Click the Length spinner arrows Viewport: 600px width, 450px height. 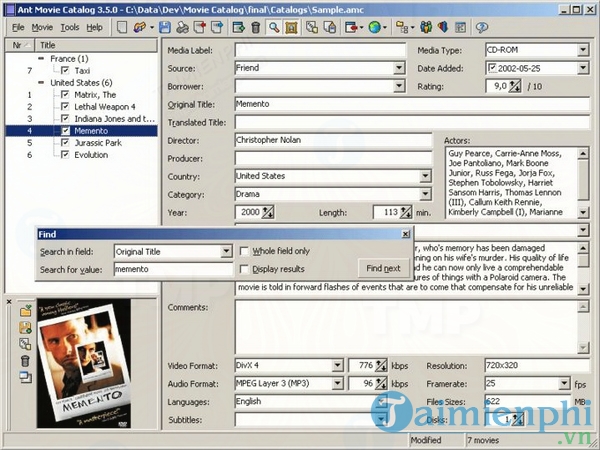405,212
